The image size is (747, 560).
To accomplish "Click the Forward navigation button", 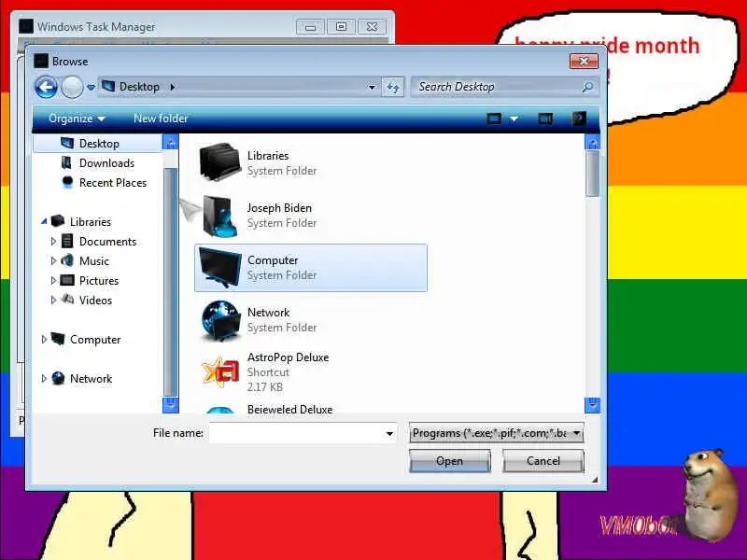I will click(72, 87).
